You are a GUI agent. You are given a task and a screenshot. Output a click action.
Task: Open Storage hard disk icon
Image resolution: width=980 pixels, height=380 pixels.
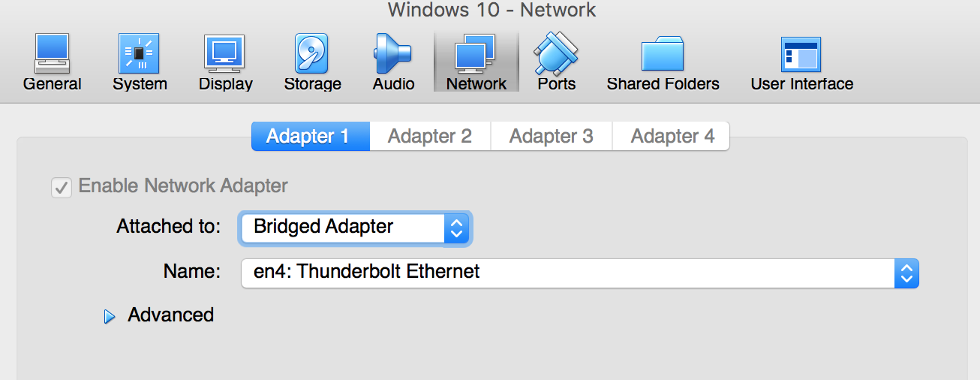[312, 53]
